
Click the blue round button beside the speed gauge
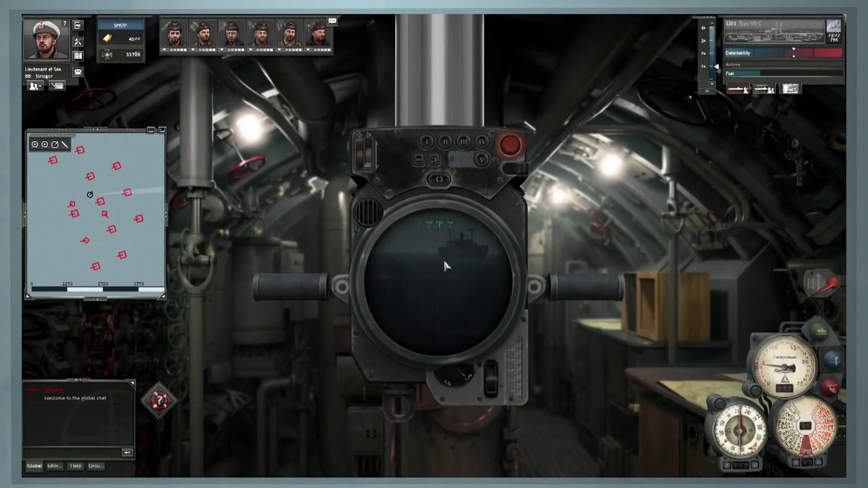tap(833, 361)
